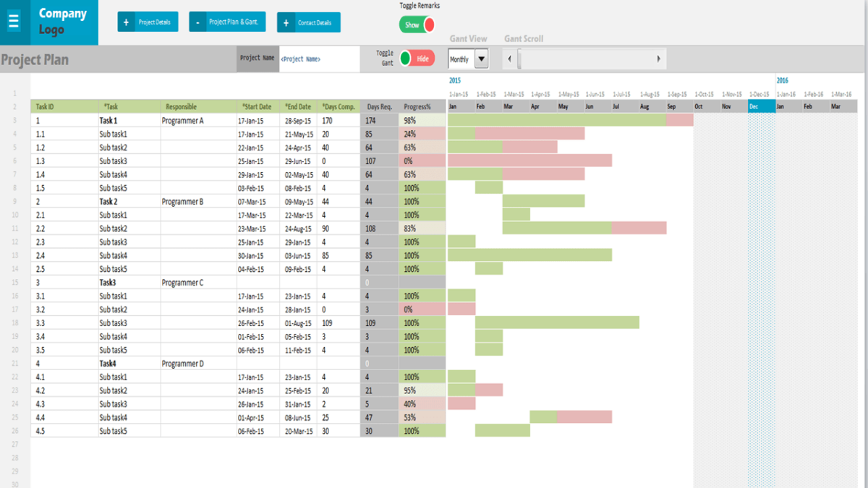Image resolution: width=868 pixels, height=488 pixels.
Task: Click the Gant Scroll right arrow
Action: click(x=658, y=58)
